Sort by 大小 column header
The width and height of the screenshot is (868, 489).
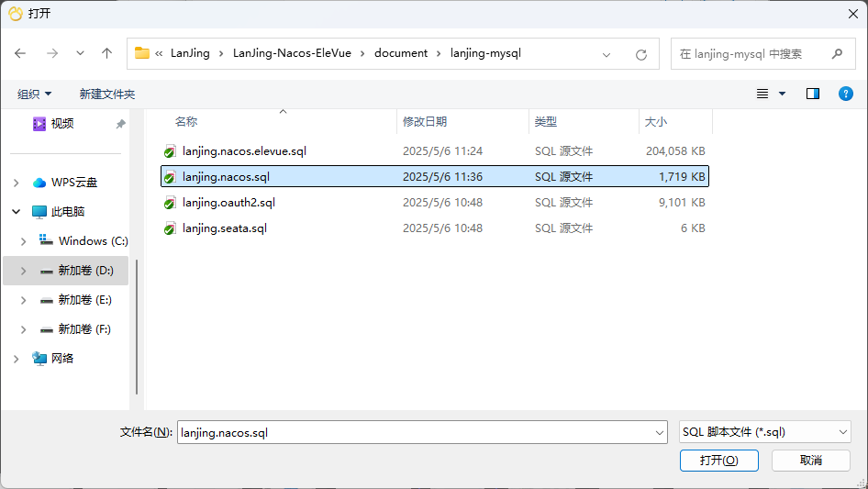[x=655, y=122]
